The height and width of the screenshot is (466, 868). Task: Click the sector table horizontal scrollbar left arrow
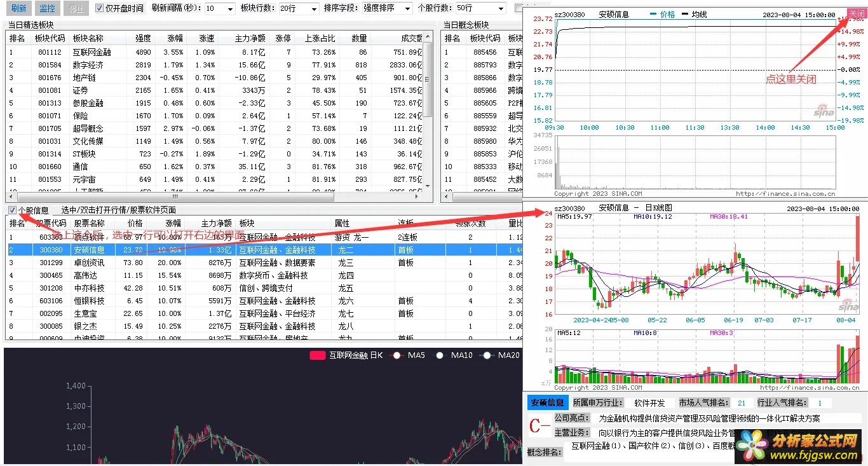coord(11,196)
